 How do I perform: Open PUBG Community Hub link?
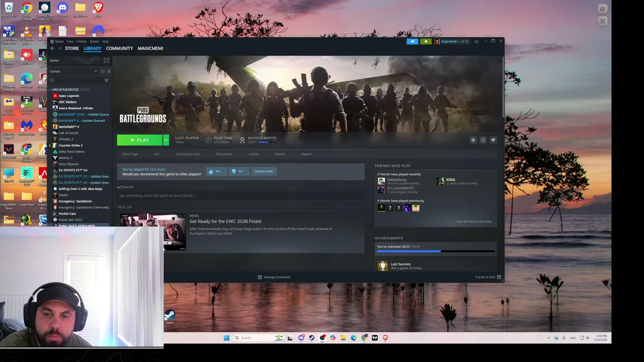[188, 154]
